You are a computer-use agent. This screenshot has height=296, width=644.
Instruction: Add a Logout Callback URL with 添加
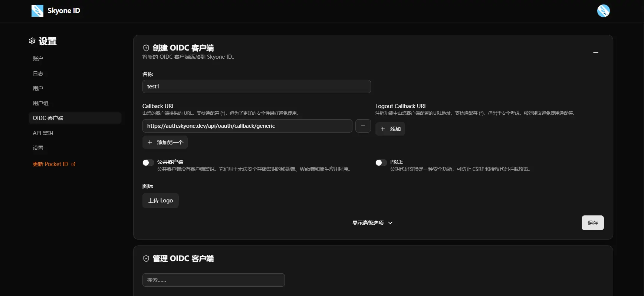click(390, 129)
